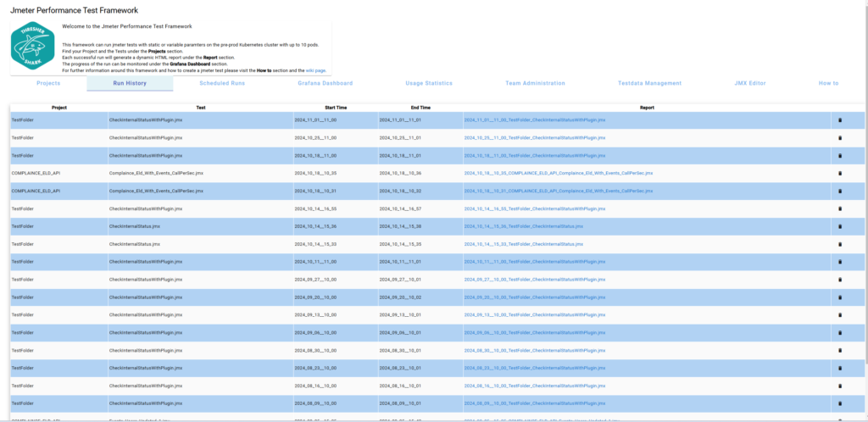Open report 2024_10_14__15_36_TestFolder_CheckInternalStatus.jmx

point(523,226)
